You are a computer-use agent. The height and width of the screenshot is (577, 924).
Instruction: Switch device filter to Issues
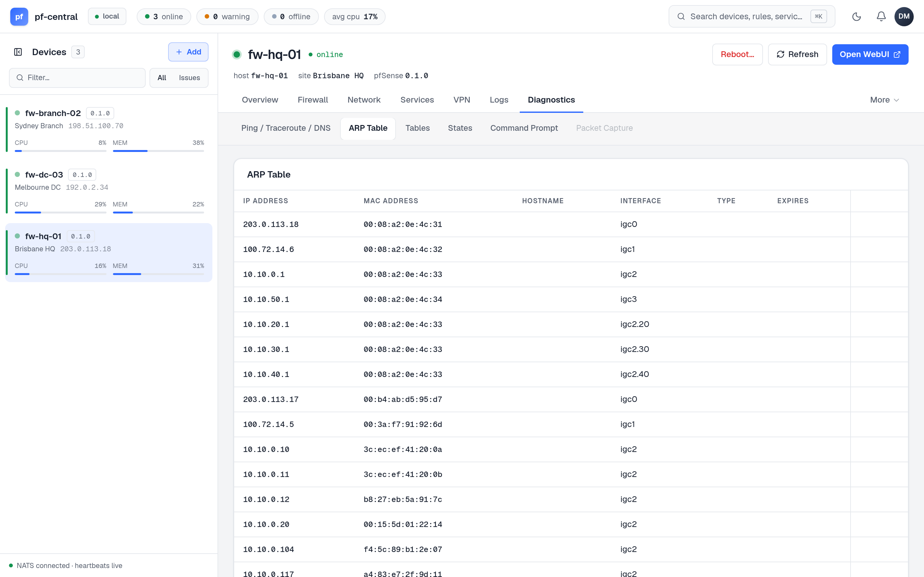coord(189,78)
